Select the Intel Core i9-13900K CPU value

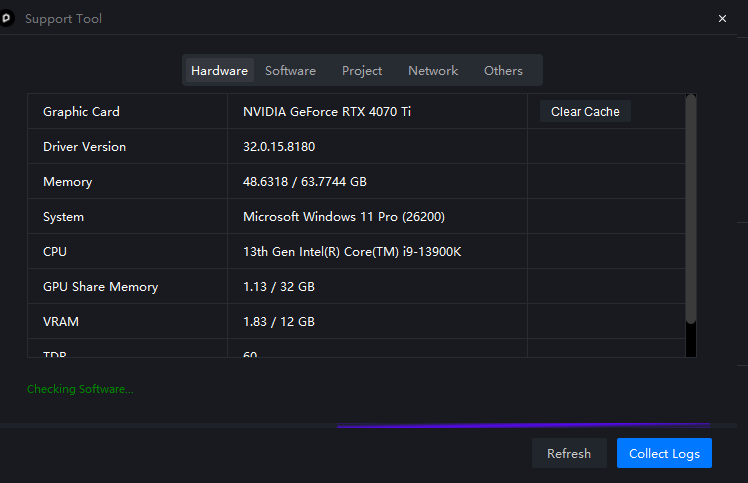coord(352,252)
